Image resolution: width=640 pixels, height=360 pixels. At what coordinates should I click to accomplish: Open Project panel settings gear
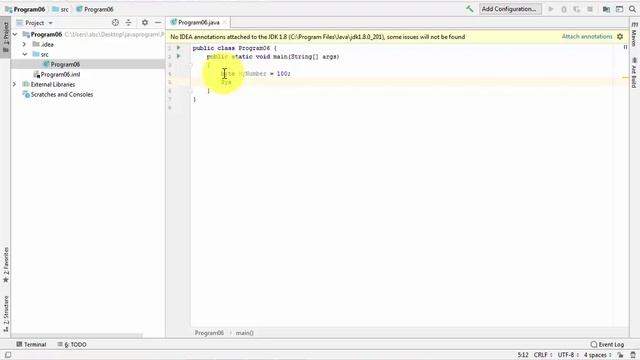tap(145, 23)
